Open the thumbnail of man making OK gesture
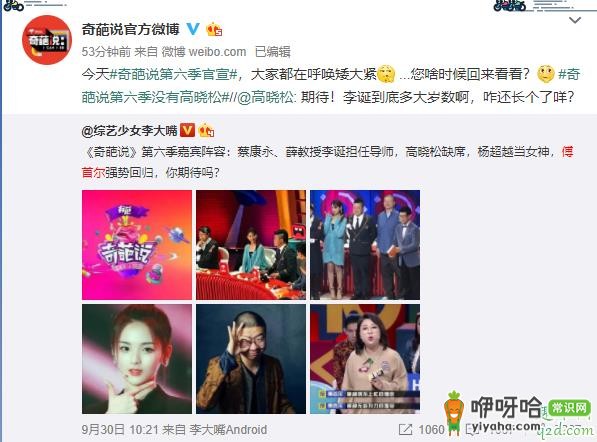The height and width of the screenshot is (442, 597). point(251,359)
